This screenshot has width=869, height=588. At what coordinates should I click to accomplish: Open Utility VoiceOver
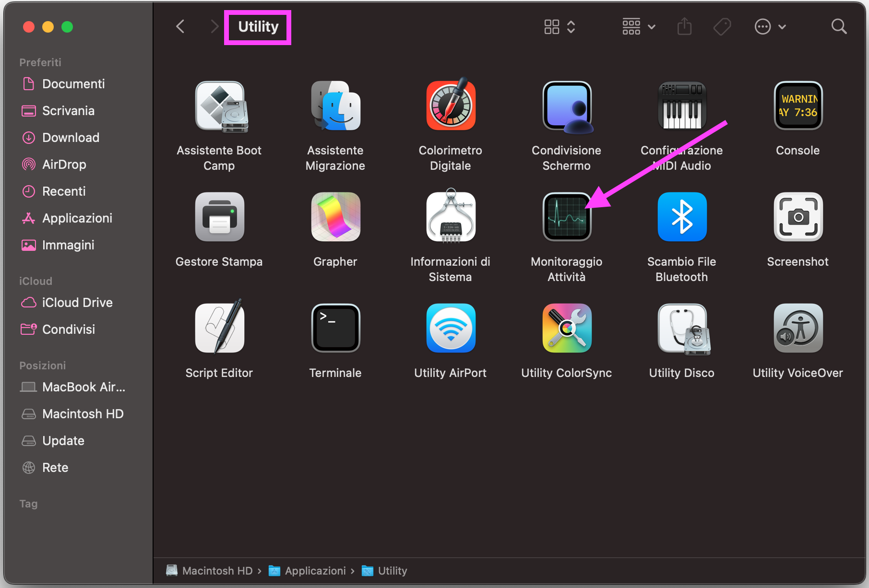798,328
